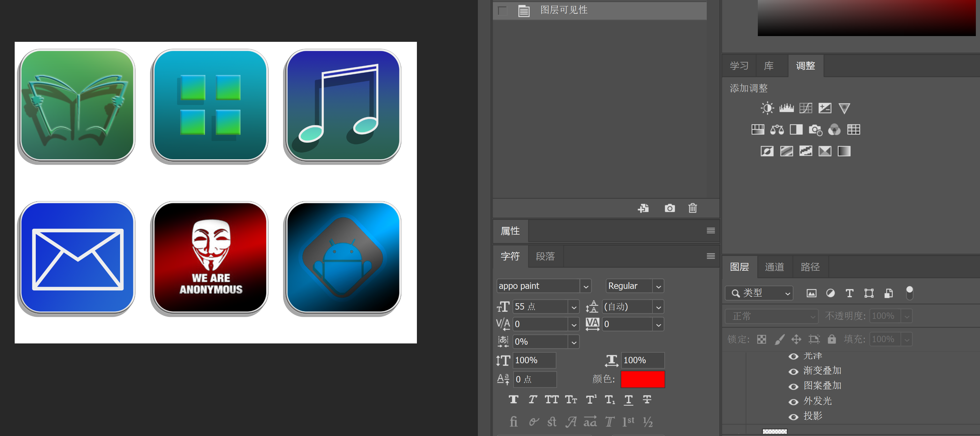Lock image pixels with brush icon
Screen dimensions: 980x436
(780, 339)
